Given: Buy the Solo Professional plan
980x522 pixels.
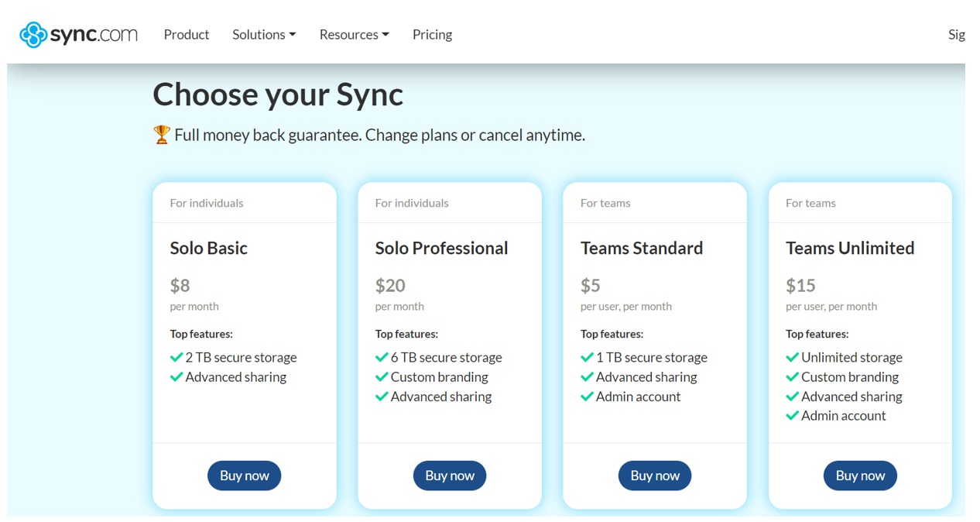Looking at the screenshot, I should (x=450, y=476).
